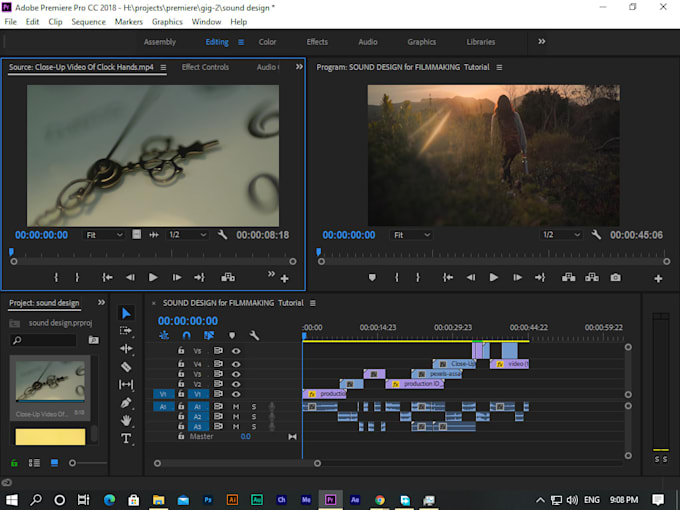This screenshot has width=680, height=510.
Task: Open the Sequence menu
Action: point(88,22)
